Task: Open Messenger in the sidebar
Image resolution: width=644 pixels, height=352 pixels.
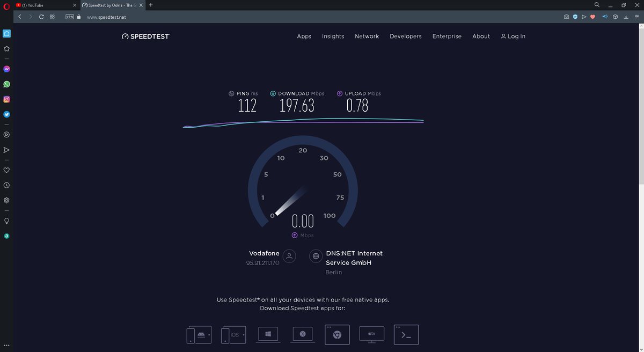Action: (7, 69)
